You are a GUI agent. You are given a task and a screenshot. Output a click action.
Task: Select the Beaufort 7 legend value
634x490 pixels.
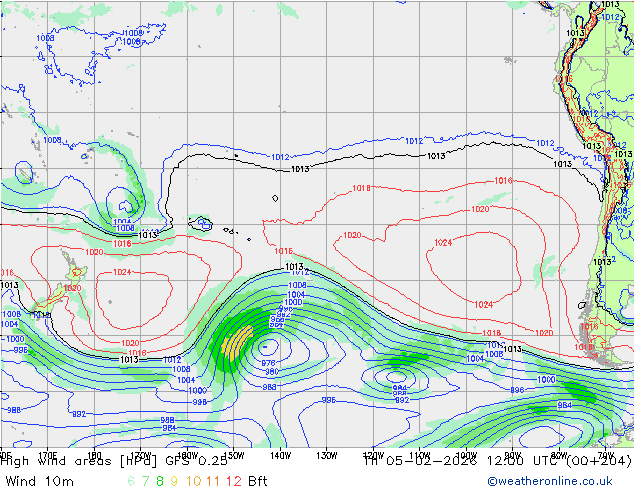[145, 481]
